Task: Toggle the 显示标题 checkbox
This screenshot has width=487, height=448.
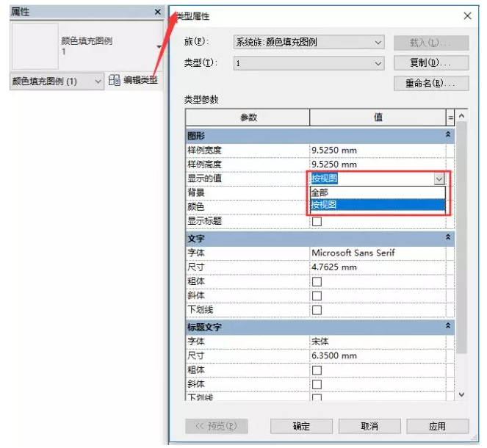Action: (317, 221)
